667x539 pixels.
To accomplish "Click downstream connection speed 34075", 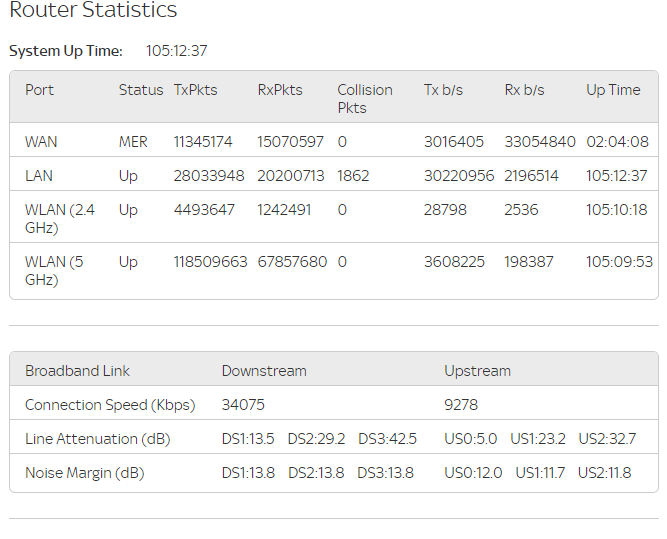I will click(x=243, y=405).
